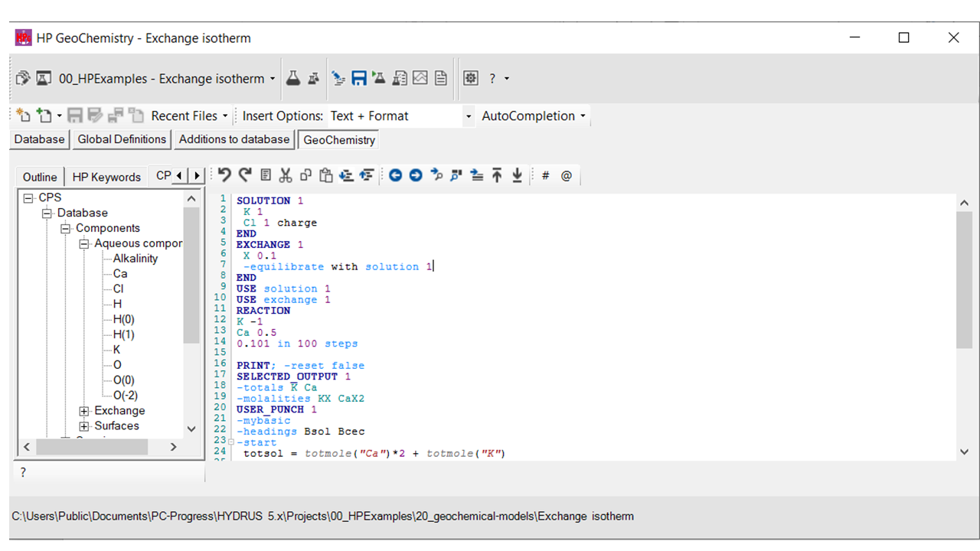Click the blue left arrow navigation icon

coord(395,175)
